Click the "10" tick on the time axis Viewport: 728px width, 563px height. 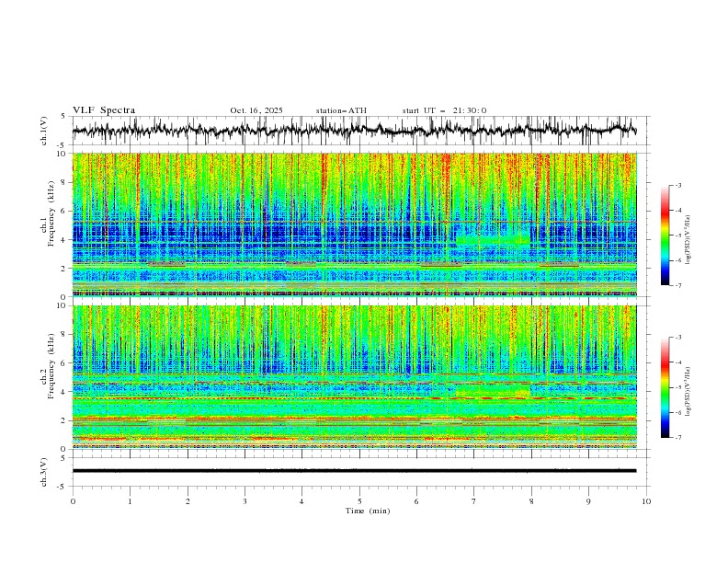click(x=646, y=501)
